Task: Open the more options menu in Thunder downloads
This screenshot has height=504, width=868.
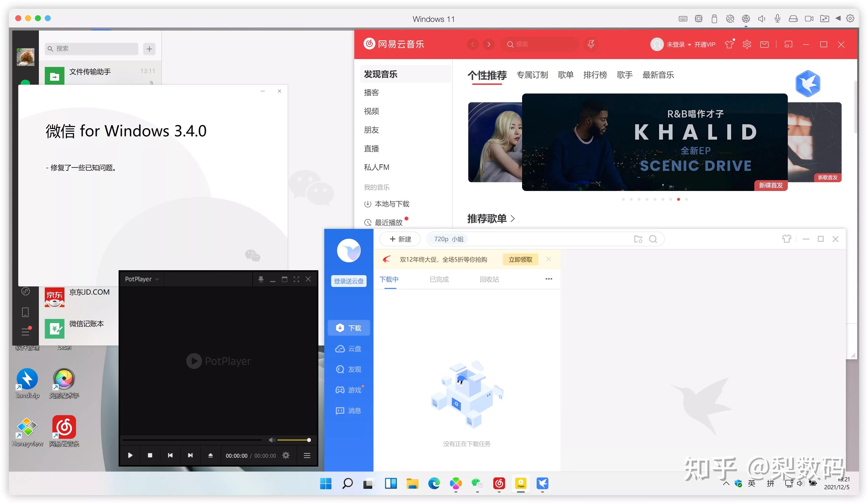Action: [549, 279]
